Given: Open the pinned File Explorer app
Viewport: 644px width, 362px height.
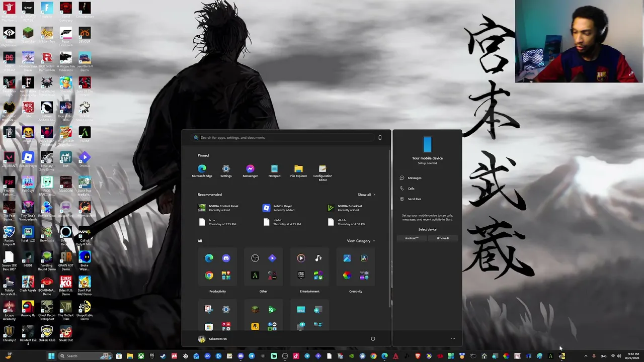Looking at the screenshot, I should [x=298, y=171].
